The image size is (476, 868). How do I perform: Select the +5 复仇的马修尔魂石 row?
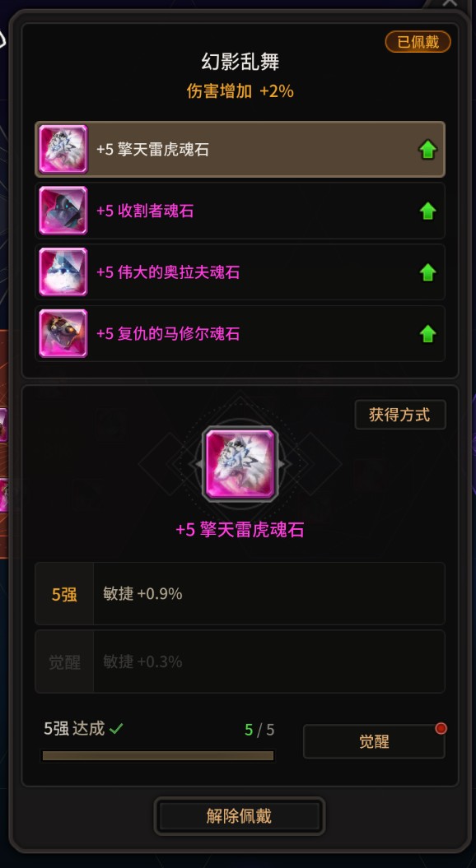coord(240,334)
